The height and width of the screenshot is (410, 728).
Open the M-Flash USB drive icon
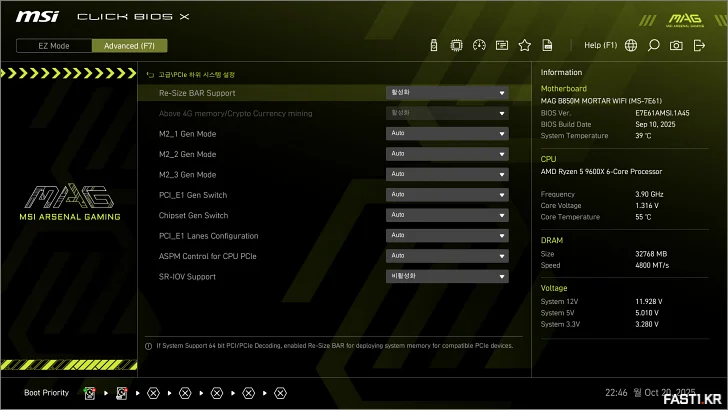434,46
